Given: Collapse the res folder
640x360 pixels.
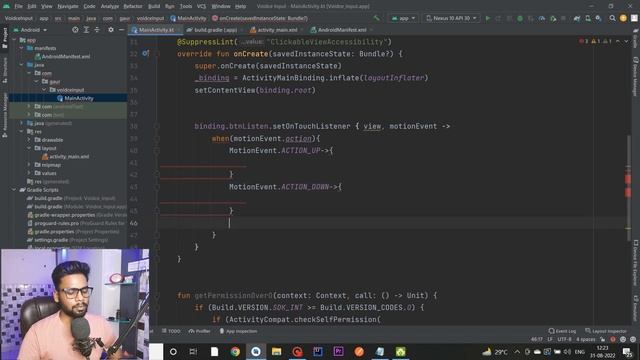Looking at the screenshot, I should pyautogui.click(x=22, y=131).
